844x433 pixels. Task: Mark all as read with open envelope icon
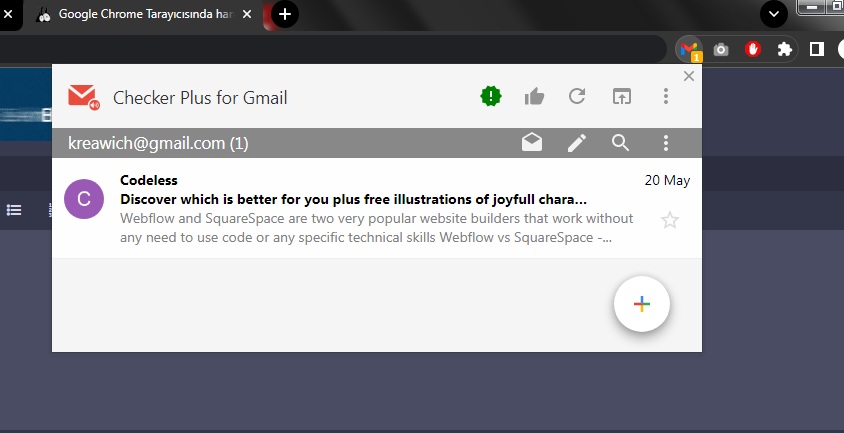point(532,143)
